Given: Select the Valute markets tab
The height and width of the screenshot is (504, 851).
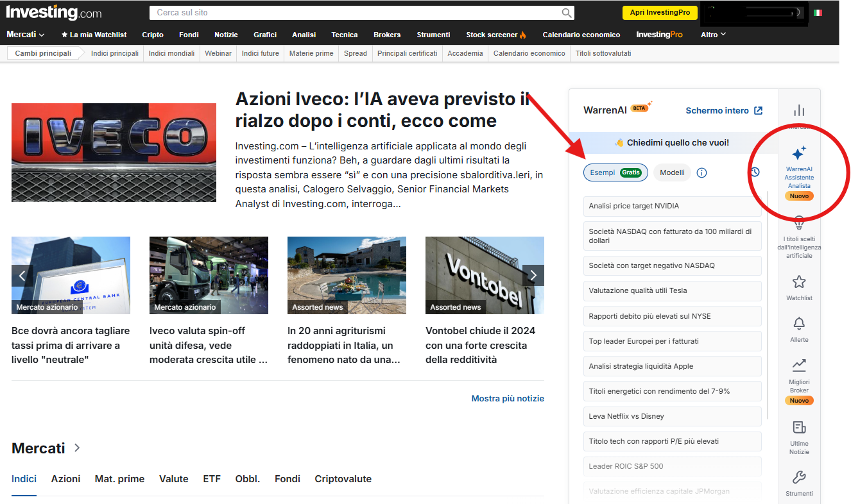Looking at the screenshot, I should [x=173, y=479].
